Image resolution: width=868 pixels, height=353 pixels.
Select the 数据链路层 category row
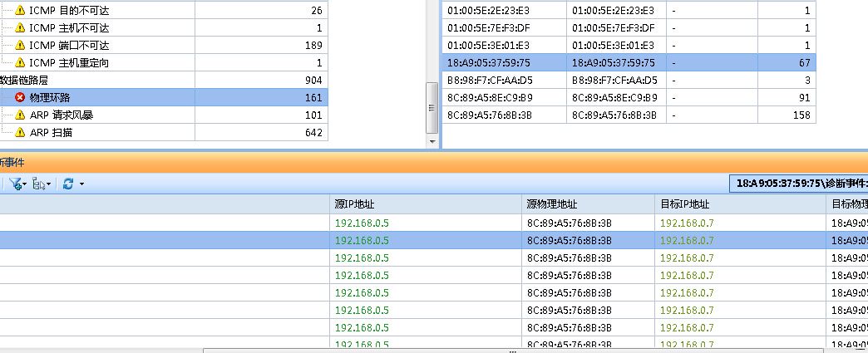(164, 81)
